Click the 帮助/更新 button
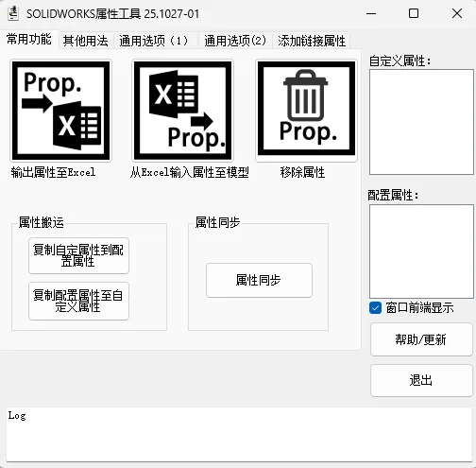 (x=421, y=339)
